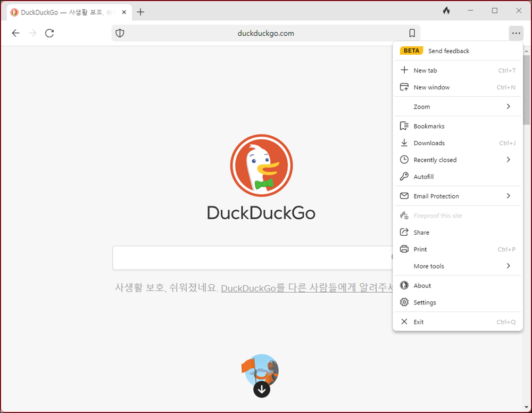
Task: Expand the More tools submenu chevron
Action: [x=508, y=266]
